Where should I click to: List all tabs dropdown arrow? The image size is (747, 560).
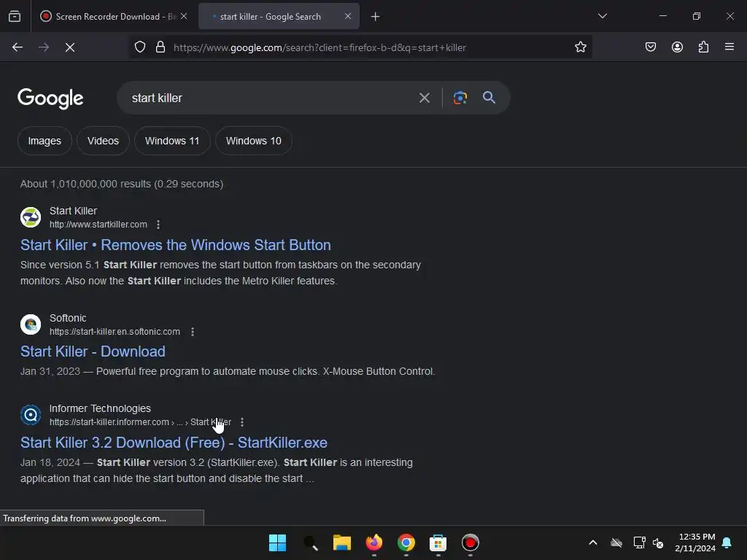pos(602,16)
